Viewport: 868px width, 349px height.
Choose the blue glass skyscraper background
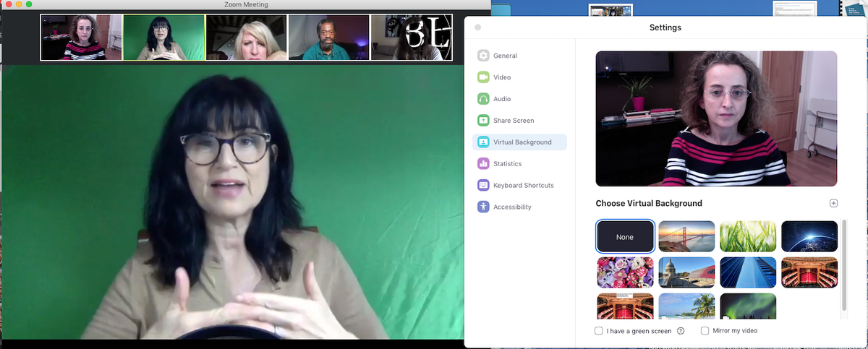[x=748, y=272]
